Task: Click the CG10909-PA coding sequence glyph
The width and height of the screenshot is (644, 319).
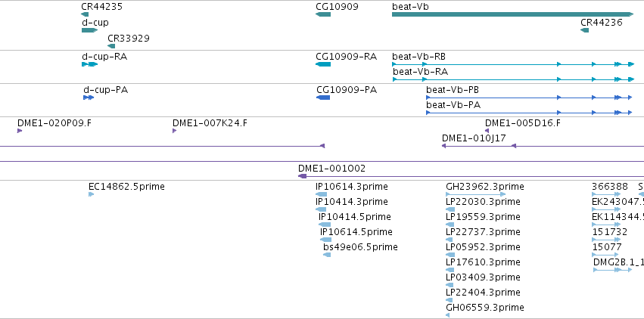Action: coord(323,98)
